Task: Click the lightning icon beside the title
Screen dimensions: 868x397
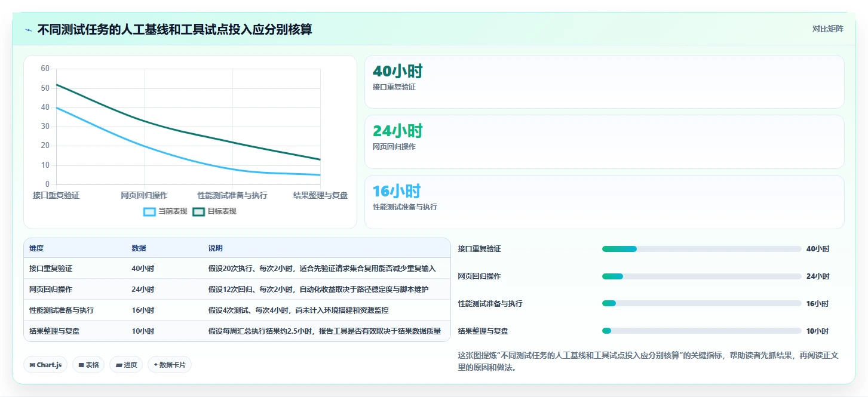Action: coord(29,30)
